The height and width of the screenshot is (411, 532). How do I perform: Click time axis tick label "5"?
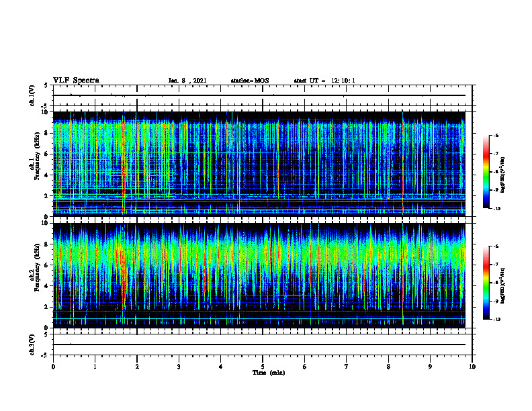(263, 367)
